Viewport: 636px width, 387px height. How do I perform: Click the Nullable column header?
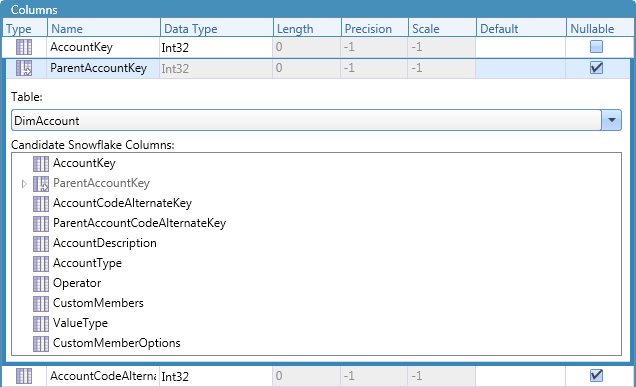point(599,28)
